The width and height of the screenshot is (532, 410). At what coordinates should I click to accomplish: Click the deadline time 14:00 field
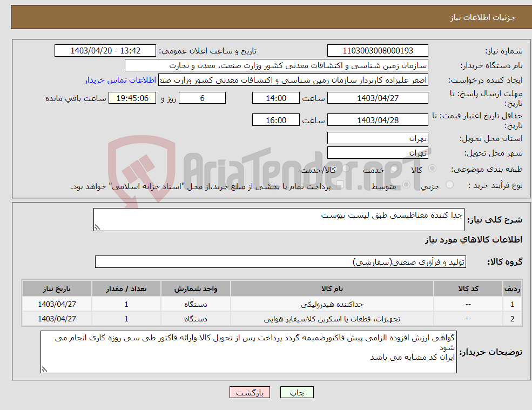(276, 98)
